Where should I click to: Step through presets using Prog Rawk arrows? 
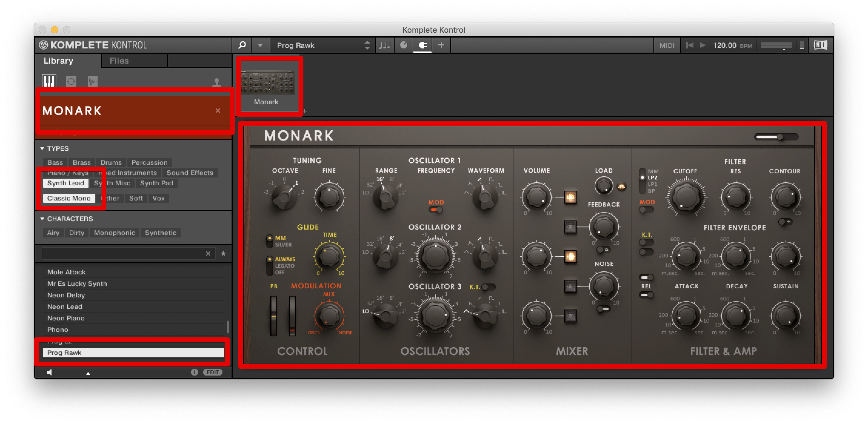pos(367,45)
